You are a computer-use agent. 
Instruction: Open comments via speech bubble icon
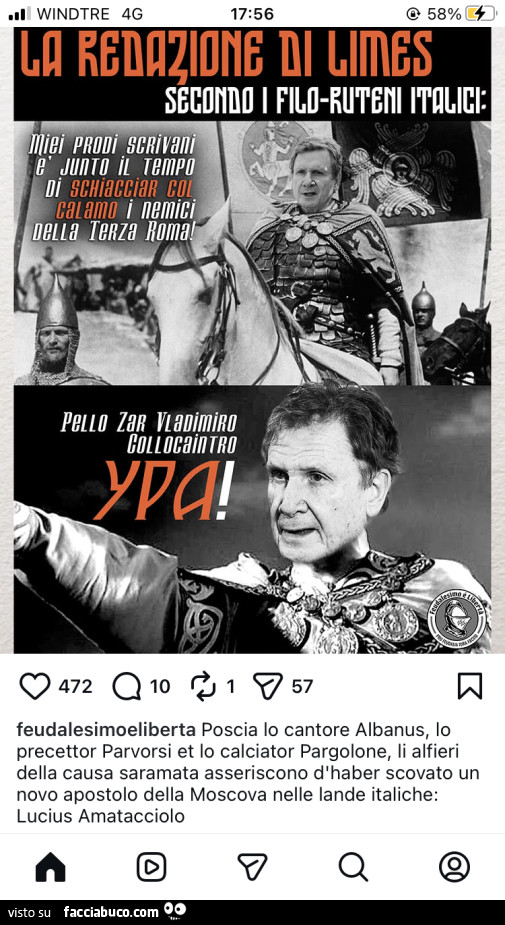click(x=127, y=686)
